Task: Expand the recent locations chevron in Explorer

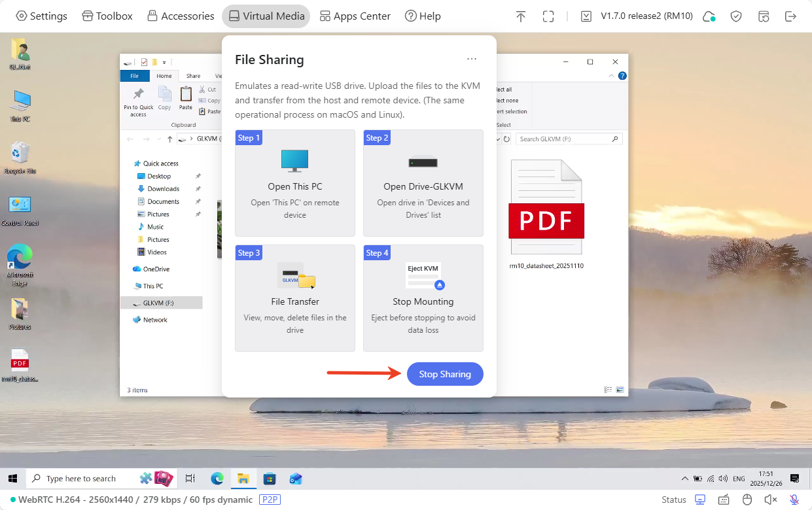Action: coord(159,139)
